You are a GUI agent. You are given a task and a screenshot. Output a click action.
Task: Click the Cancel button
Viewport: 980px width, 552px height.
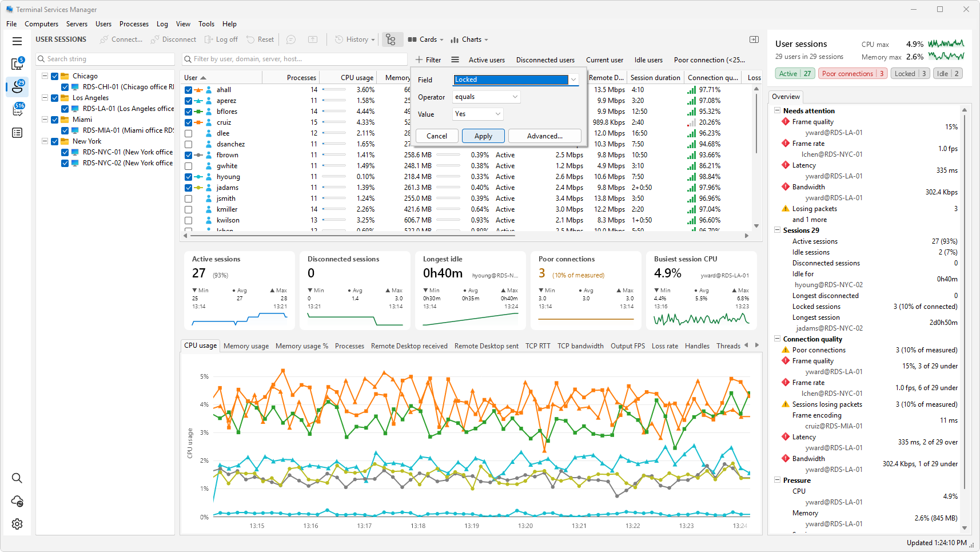tap(437, 136)
